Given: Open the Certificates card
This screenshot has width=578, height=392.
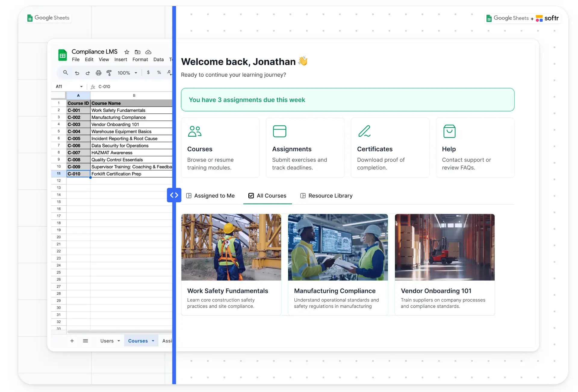Looking at the screenshot, I should tap(390, 148).
